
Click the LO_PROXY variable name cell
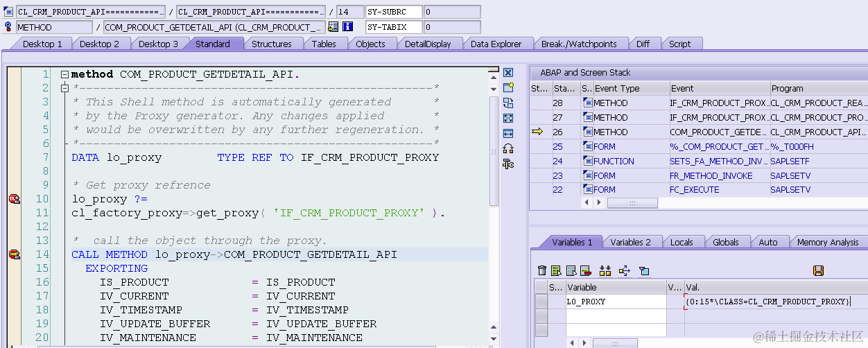616,302
